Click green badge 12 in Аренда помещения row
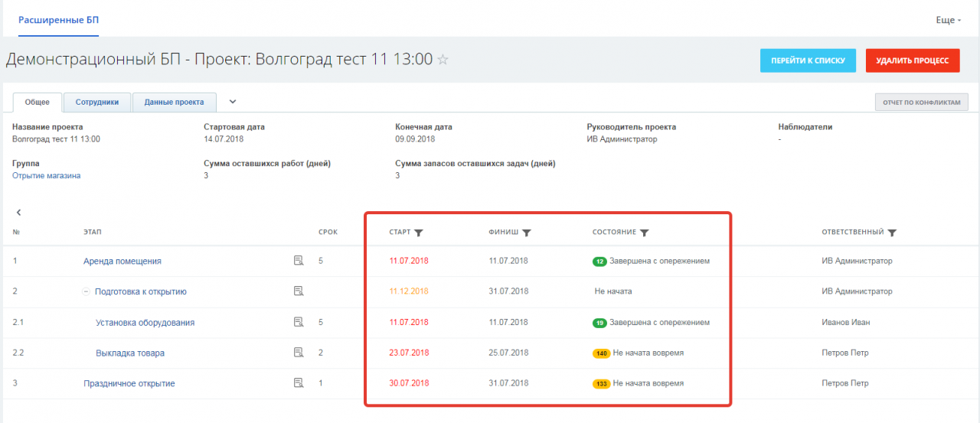The image size is (980, 423). pos(599,262)
